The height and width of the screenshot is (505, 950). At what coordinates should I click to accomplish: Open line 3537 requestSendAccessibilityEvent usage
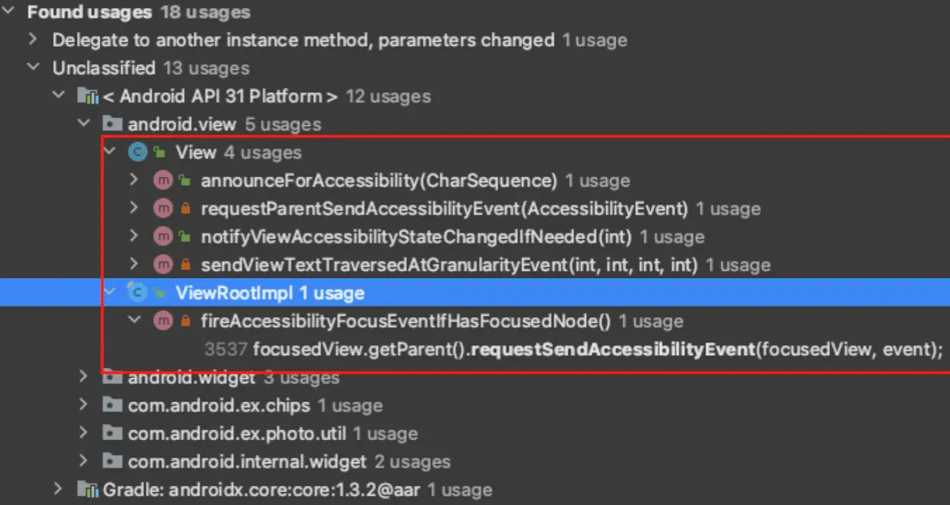(574, 349)
